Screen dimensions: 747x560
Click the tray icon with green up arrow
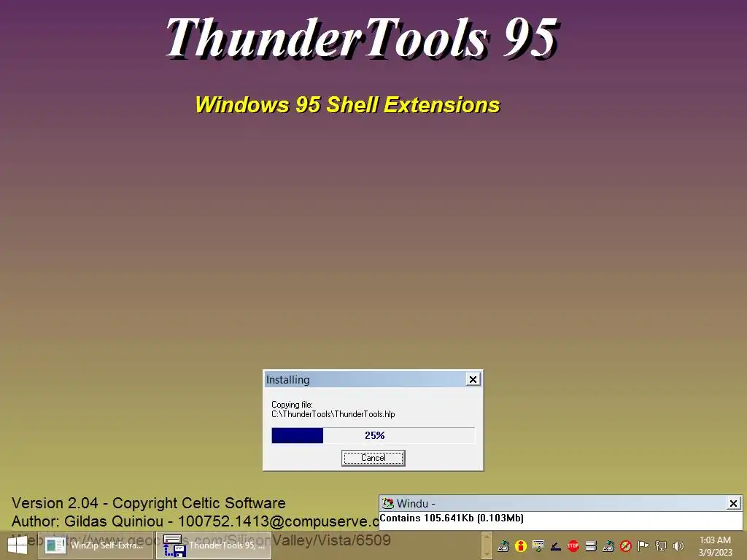[x=538, y=545]
